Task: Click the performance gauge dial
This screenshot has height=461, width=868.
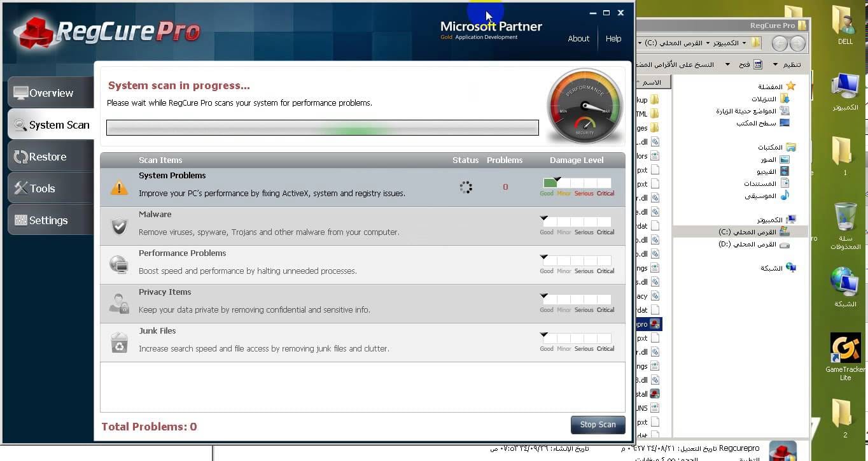Action: pyautogui.click(x=585, y=106)
